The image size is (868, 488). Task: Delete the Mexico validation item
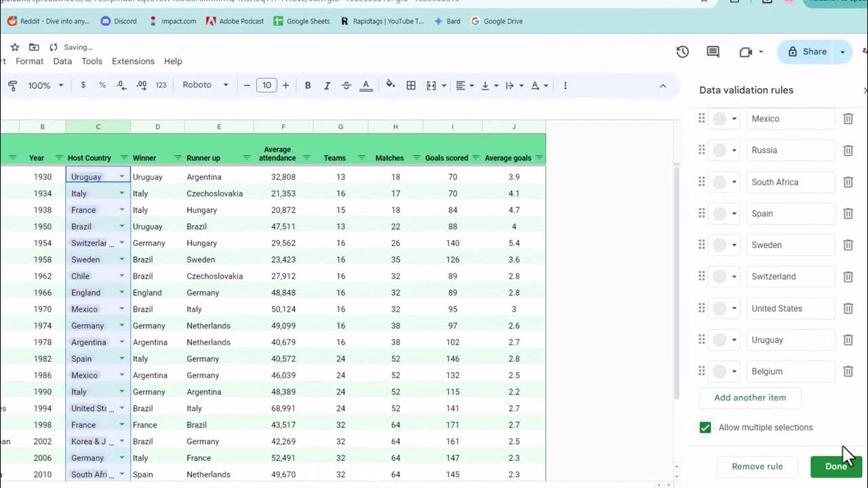[848, 119]
